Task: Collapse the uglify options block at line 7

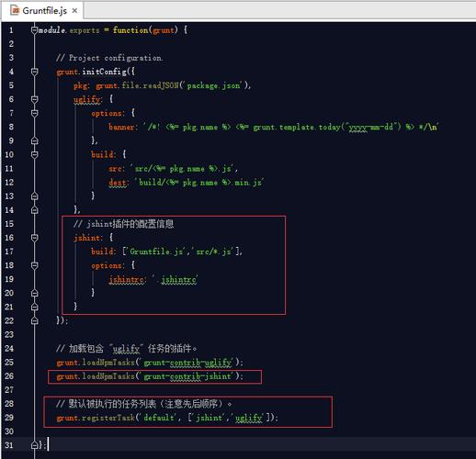Action: click(x=35, y=113)
